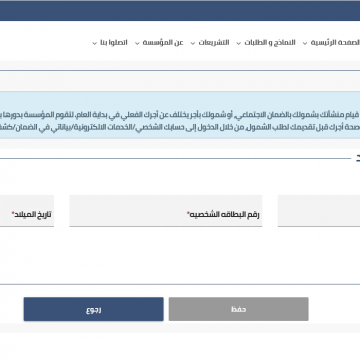Expand the chevron beside عن المؤسسة
Screen dimensions: 360x360
pos(137,43)
